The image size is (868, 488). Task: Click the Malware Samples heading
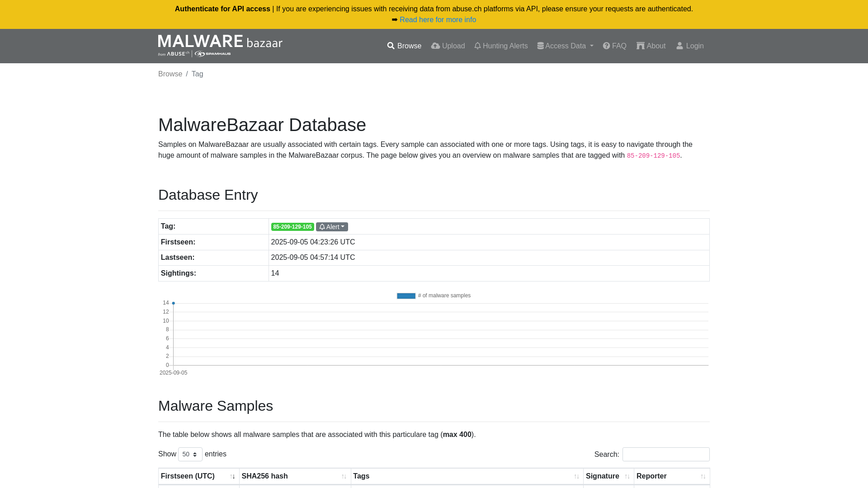pos(216,406)
